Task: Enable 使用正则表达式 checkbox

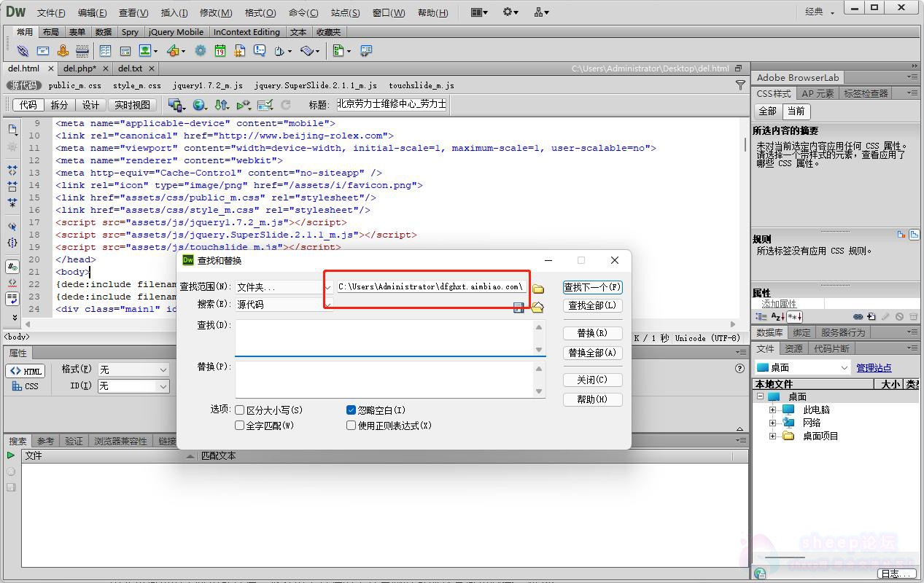Action: pos(351,426)
